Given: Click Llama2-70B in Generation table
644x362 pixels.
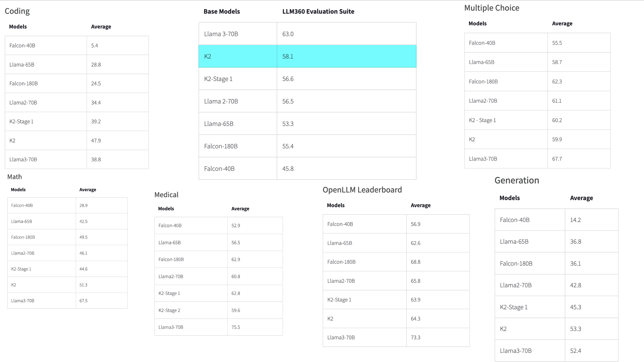Looking at the screenshot, I should [x=516, y=285].
